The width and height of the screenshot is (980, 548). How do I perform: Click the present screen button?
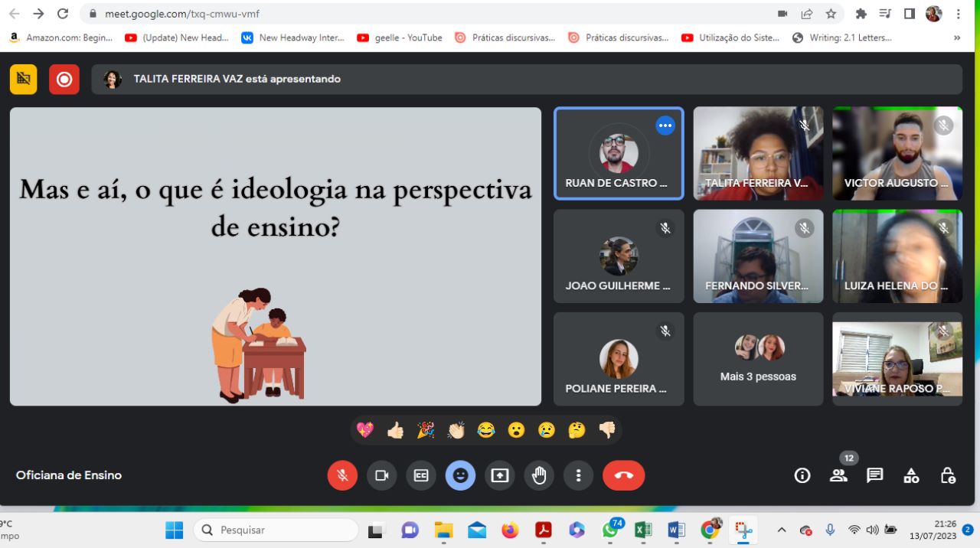[x=500, y=475]
